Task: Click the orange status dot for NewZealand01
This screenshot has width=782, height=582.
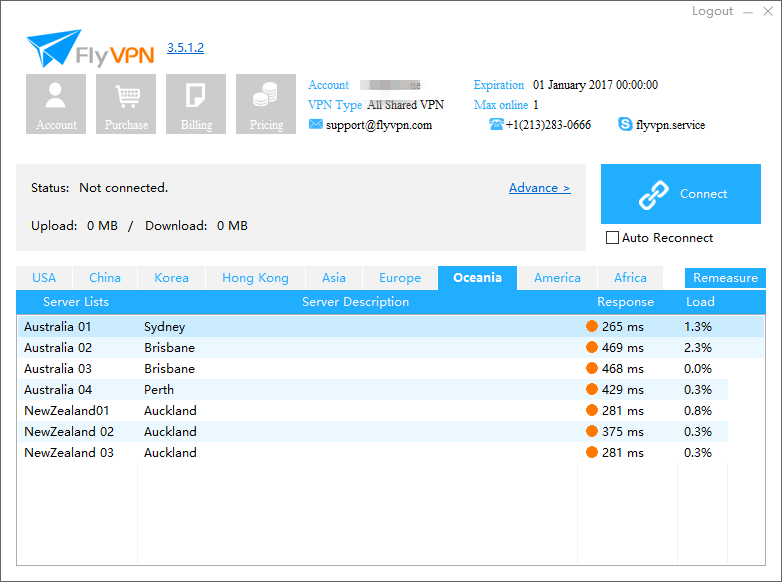Action: [592, 410]
